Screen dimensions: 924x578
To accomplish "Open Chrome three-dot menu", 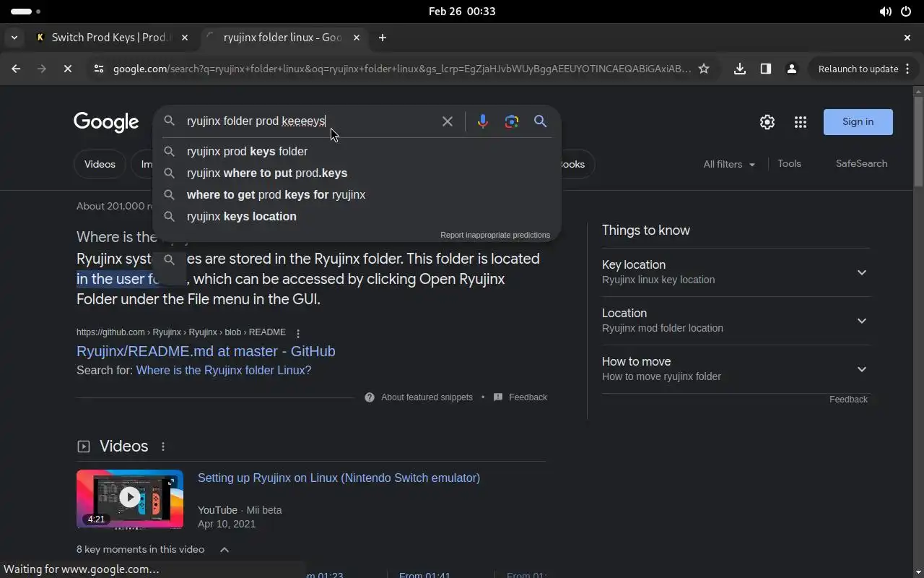I will point(908,69).
